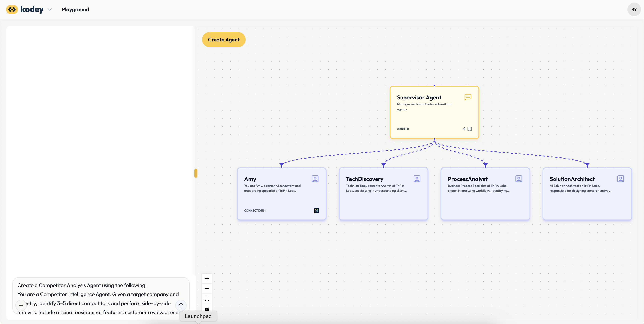Open the Playground tab
This screenshot has width=644, height=324.
(75, 9)
